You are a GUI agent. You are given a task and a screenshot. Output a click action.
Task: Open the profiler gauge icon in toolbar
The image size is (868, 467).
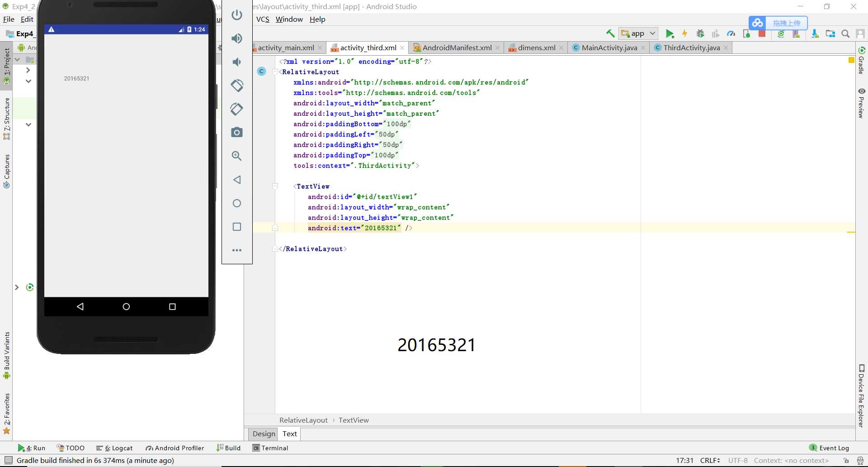click(x=731, y=33)
